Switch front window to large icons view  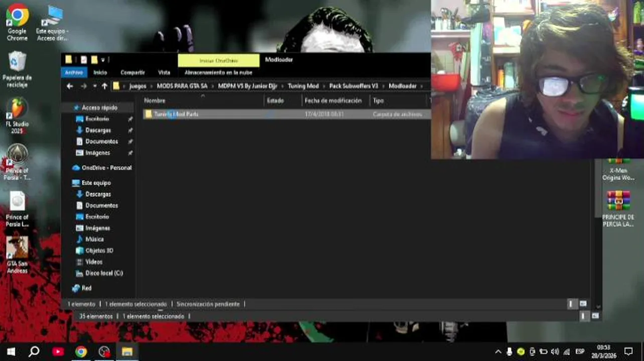point(583,304)
